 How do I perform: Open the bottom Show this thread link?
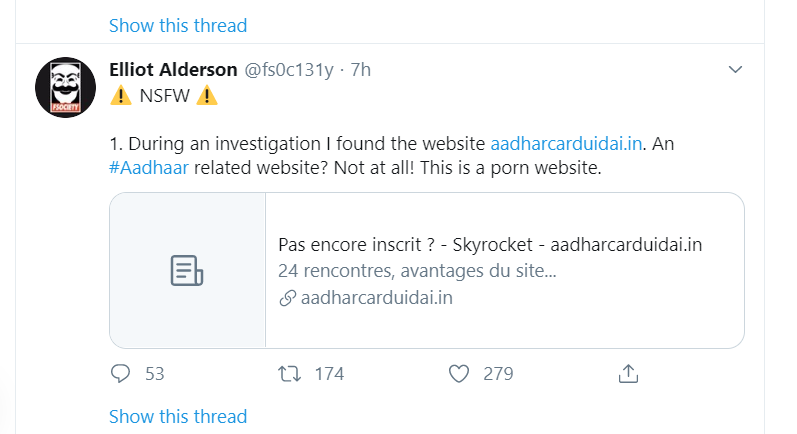(178, 416)
